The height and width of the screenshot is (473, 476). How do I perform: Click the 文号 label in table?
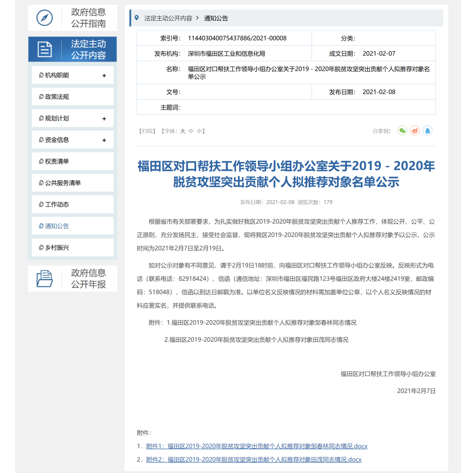(x=174, y=92)
